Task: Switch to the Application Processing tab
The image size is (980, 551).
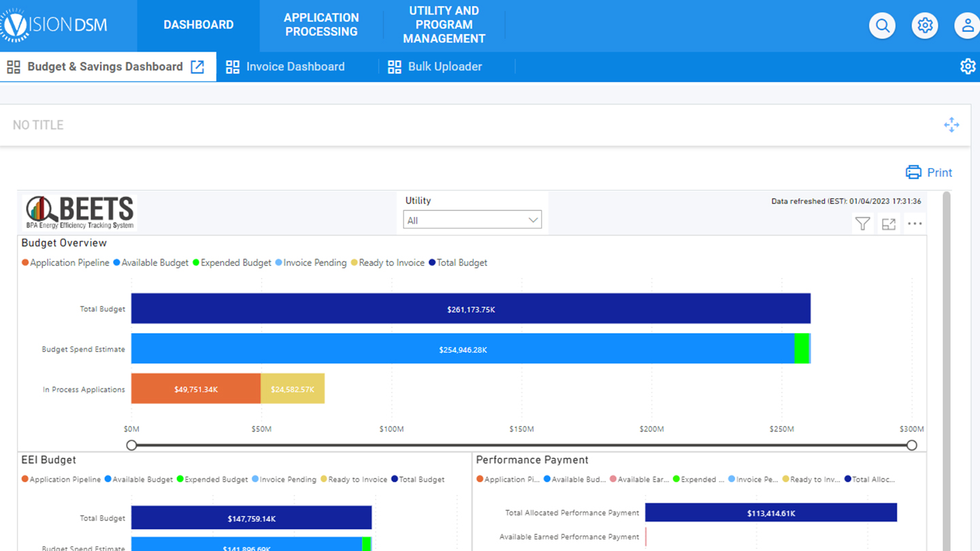Action: (321, 25)
